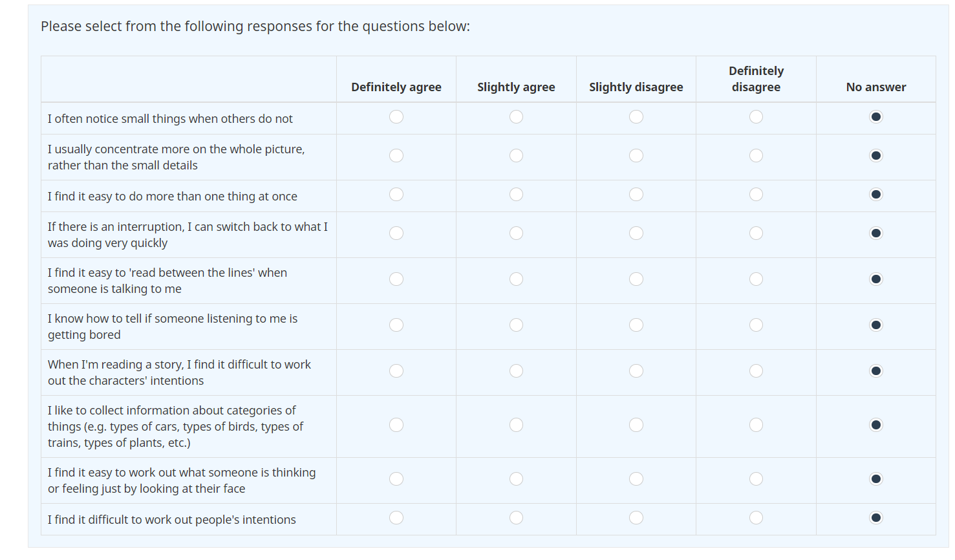Select Slightly agree for interruption switching question
Screen dimensions: 955x560
[516, 233]
